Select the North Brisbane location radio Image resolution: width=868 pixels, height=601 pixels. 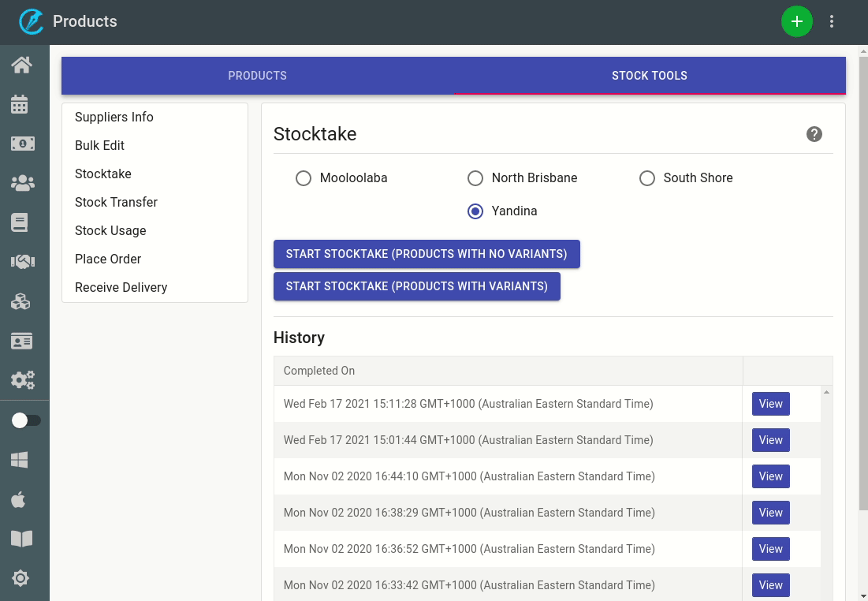(x=475, y=178)
